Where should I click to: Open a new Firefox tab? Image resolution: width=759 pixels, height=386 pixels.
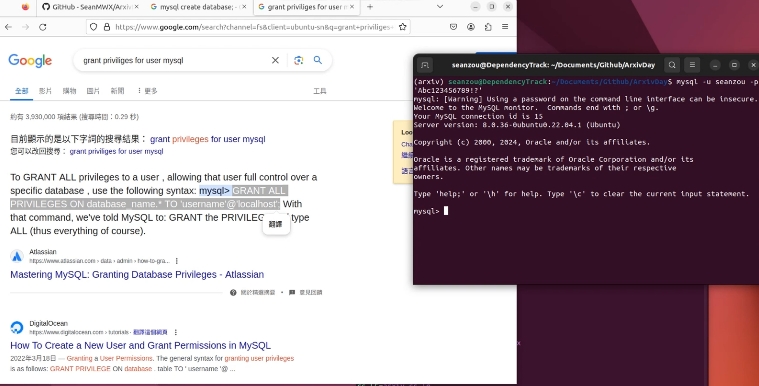[370, 7]
